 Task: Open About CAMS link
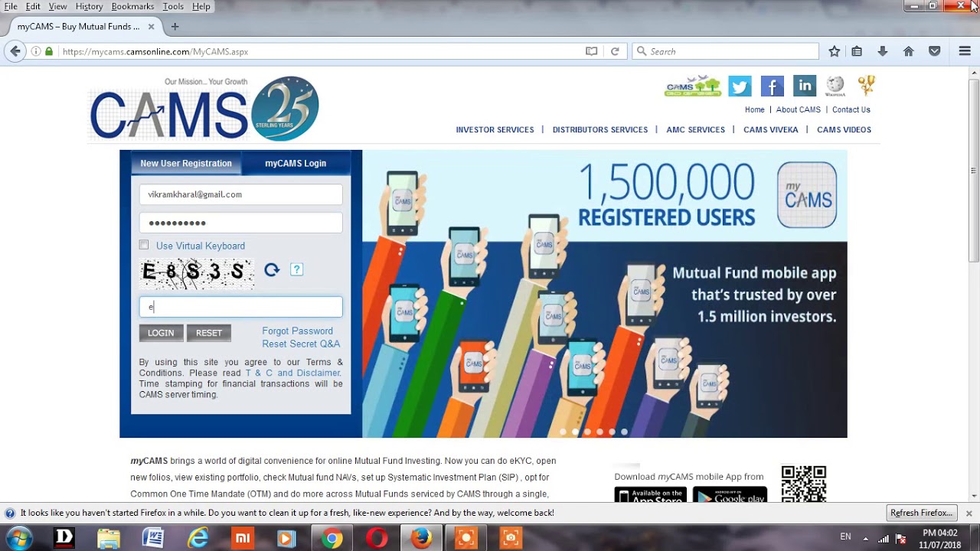click(x=799, y=109)
